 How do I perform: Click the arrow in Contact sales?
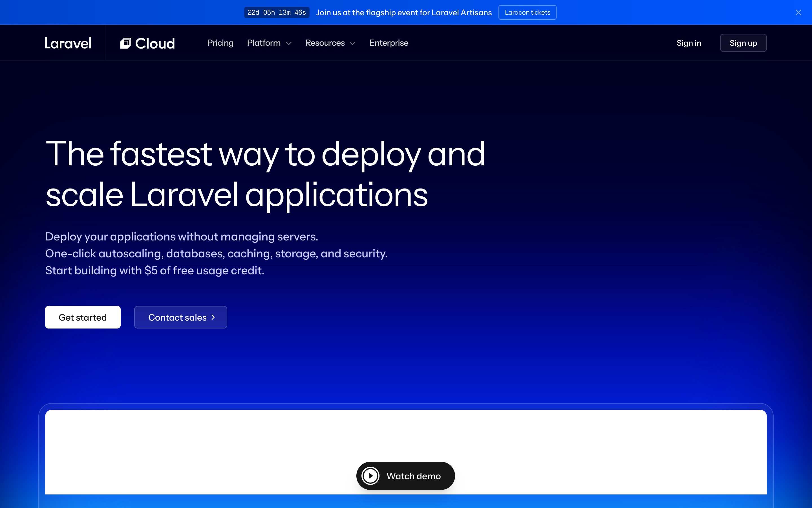click(x=213, y=317)
